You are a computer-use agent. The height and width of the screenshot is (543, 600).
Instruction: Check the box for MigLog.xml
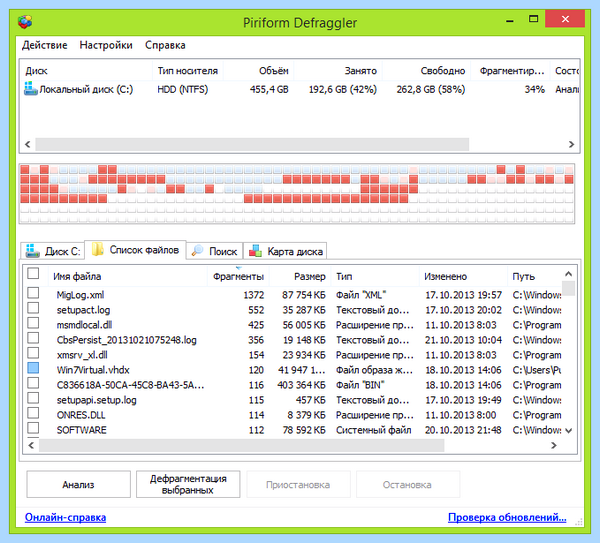pos(33,293)
